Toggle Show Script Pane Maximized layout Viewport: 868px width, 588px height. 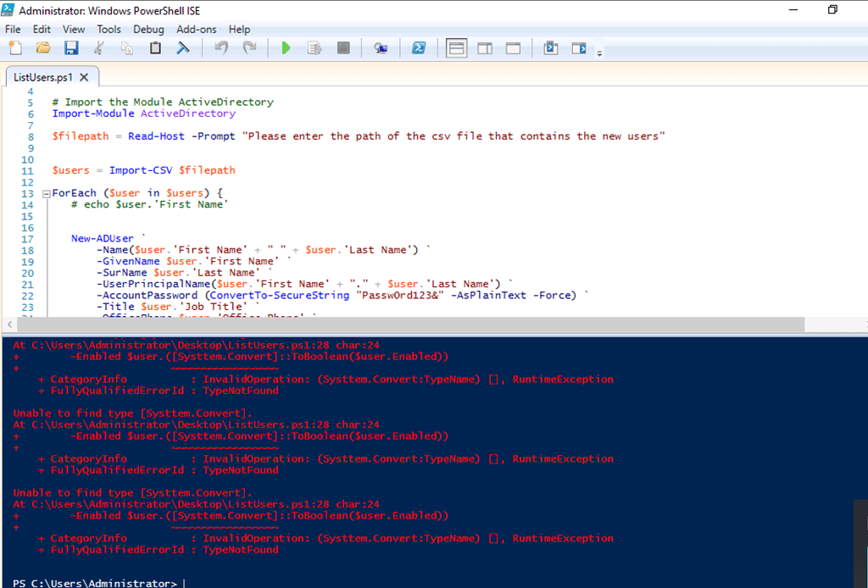(513, 48)
